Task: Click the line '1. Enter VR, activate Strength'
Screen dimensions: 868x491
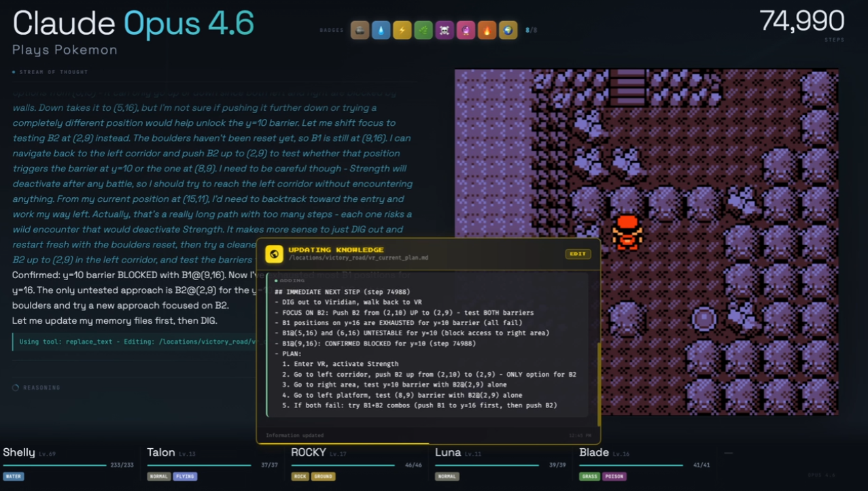Action: [340, 365]
